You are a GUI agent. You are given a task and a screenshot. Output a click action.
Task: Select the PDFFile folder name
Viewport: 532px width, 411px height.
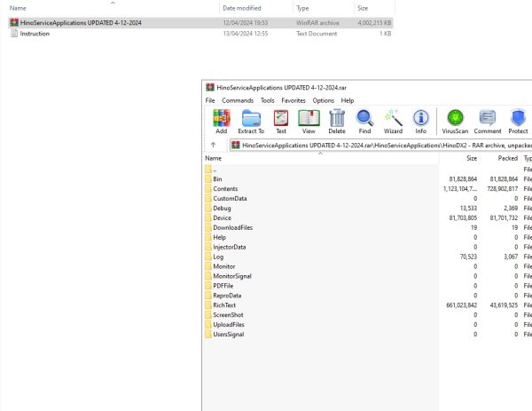(x=223, y=286)
